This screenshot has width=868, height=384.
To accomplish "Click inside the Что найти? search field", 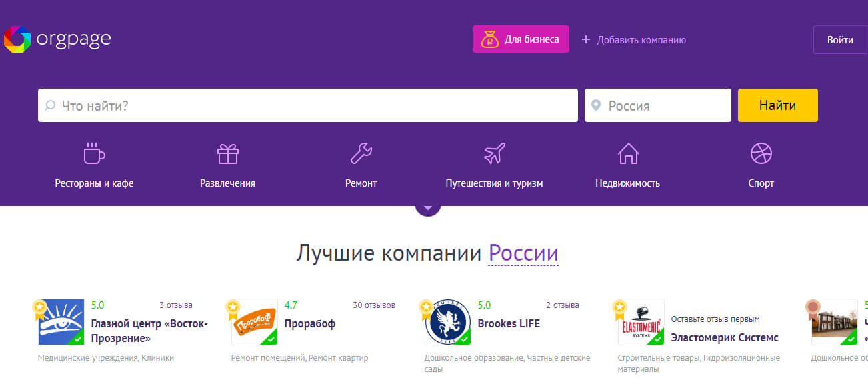I will coord(267,105).
